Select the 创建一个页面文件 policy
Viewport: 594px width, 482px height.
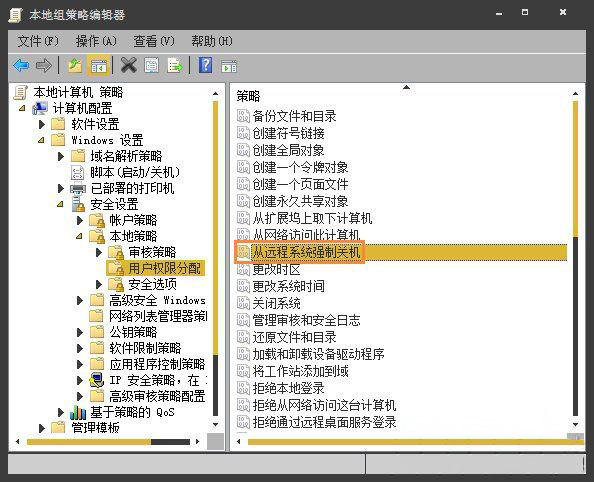tap(300, 184)
